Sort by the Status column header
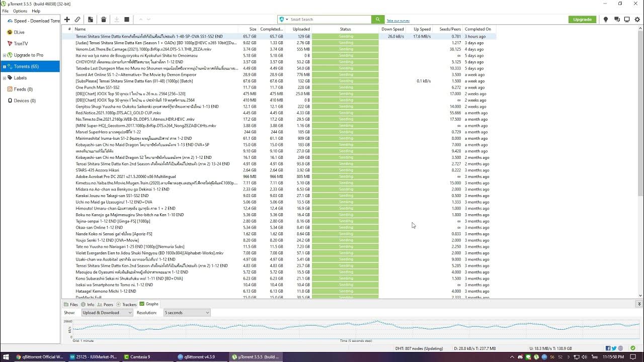644x362 pixels. [x=346, y=29]
